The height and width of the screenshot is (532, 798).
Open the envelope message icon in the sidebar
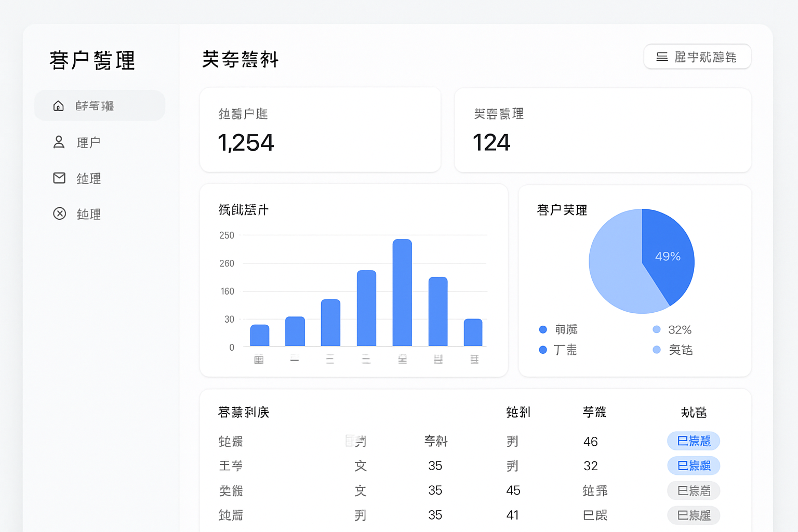[x=58, y=178]
